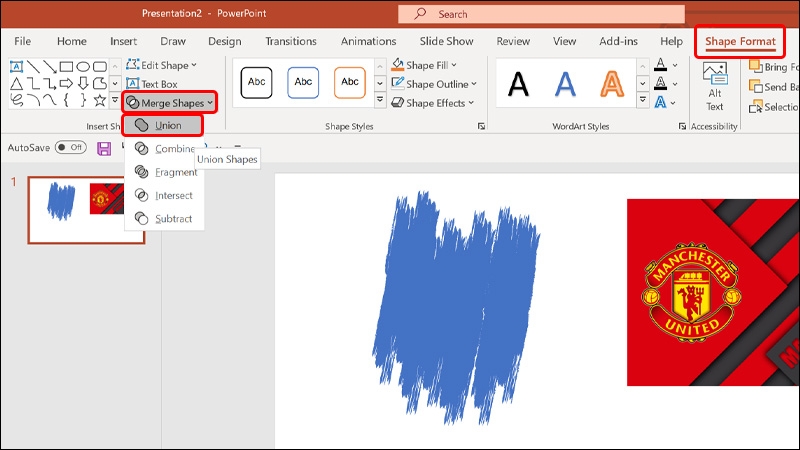Click the Combine shapes icon

141,148
